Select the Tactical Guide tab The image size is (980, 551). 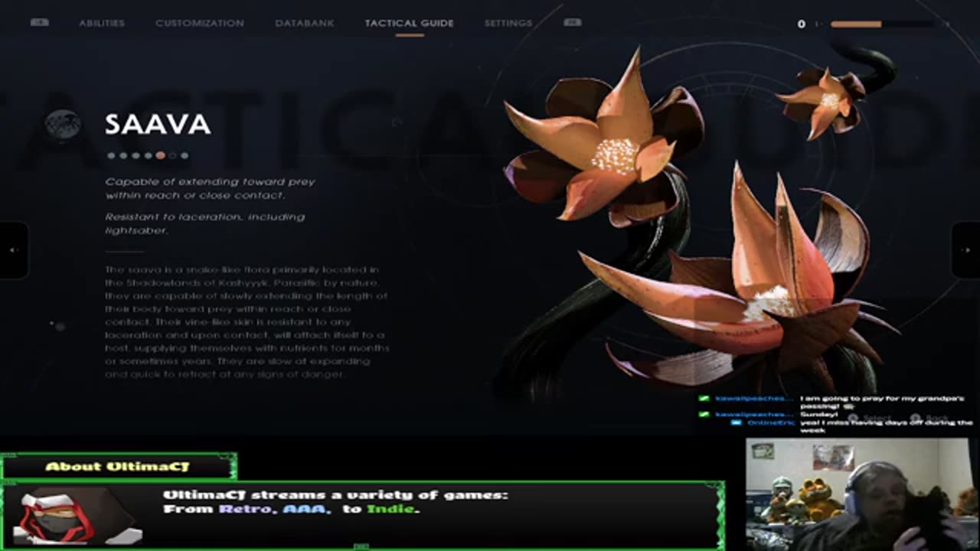click(410, 23)
